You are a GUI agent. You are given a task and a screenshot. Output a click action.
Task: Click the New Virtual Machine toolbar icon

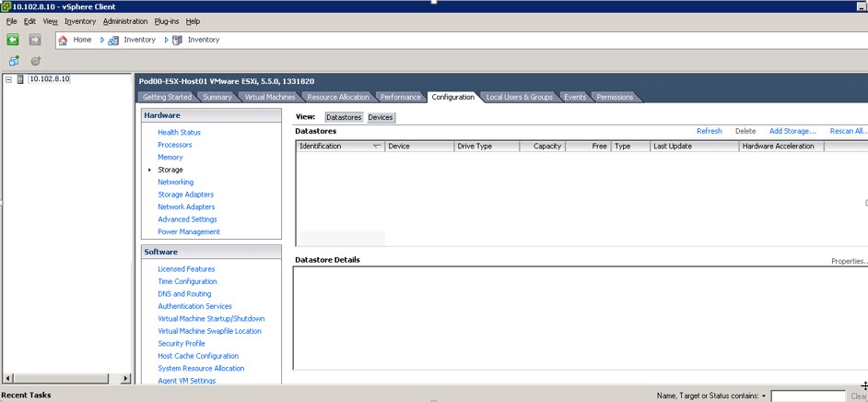[x=14, y=61]
